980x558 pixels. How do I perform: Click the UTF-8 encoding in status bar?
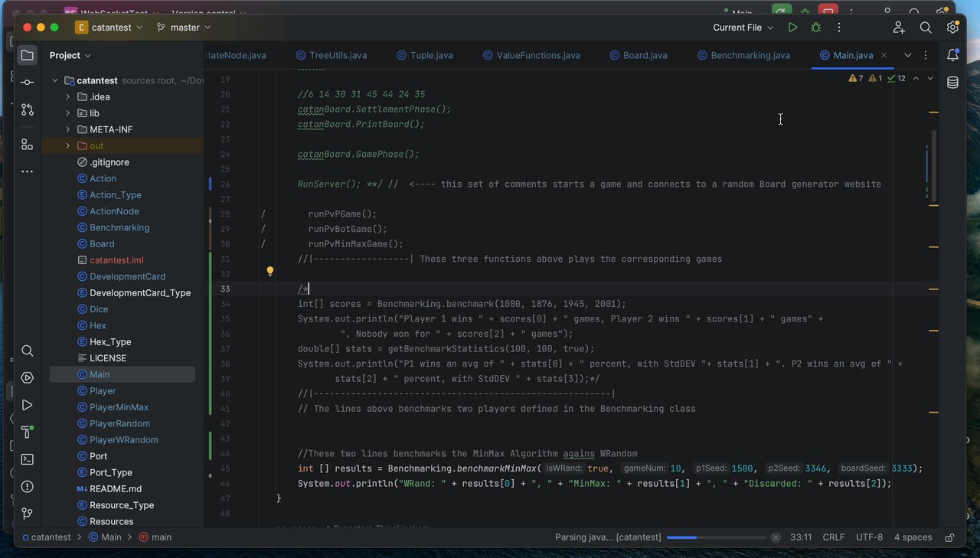coord(869,537)
